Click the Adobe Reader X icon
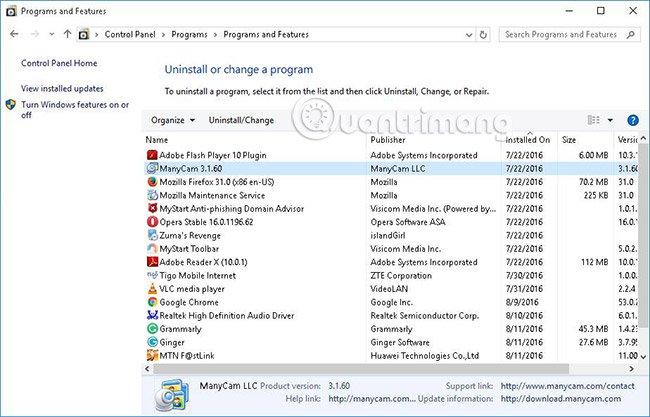 coord(152,262)
